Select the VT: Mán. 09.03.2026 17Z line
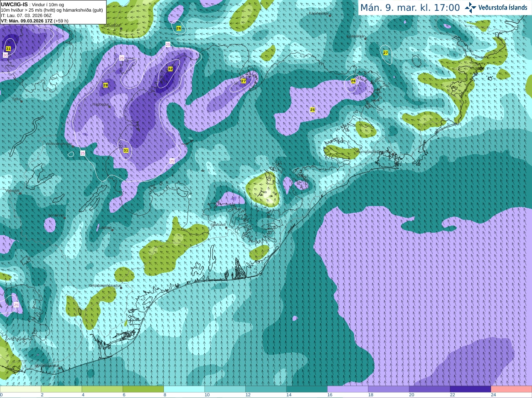Image resolution: width=532 pixels, height=398 pixels. click(x=34, y=21)
